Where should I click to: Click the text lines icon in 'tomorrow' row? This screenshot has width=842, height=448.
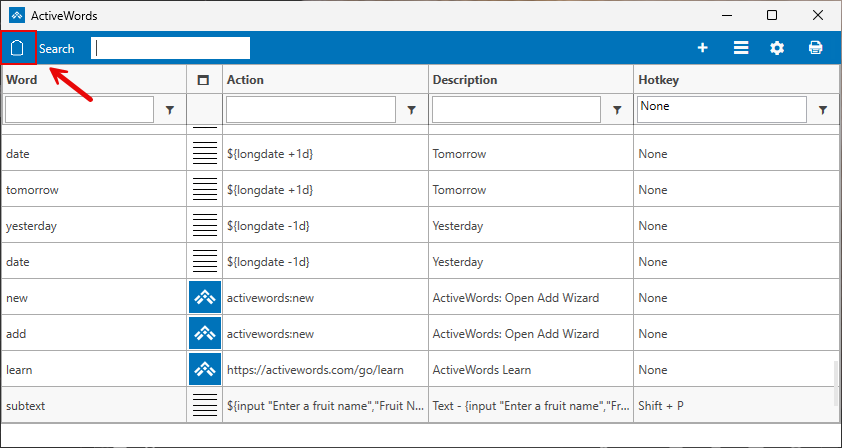[204, 190]
